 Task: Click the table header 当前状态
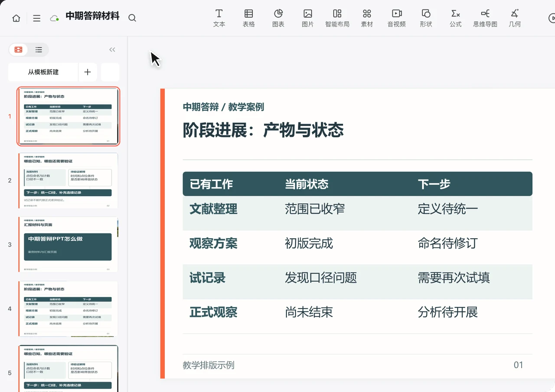click(307, 184)
